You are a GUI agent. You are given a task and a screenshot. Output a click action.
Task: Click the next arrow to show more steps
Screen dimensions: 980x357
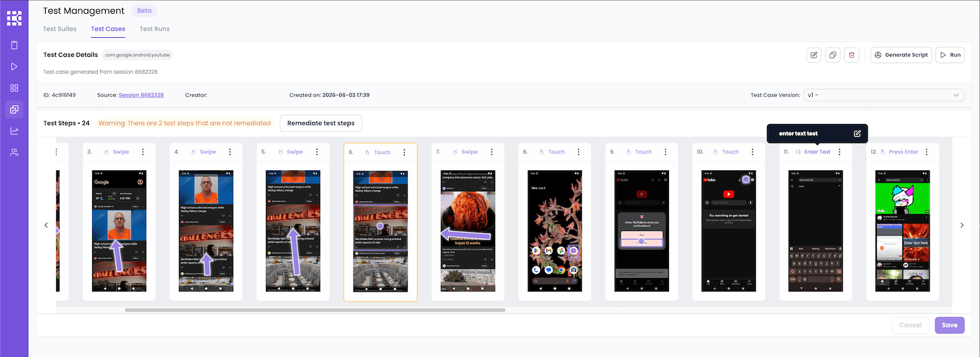[962, 225]
